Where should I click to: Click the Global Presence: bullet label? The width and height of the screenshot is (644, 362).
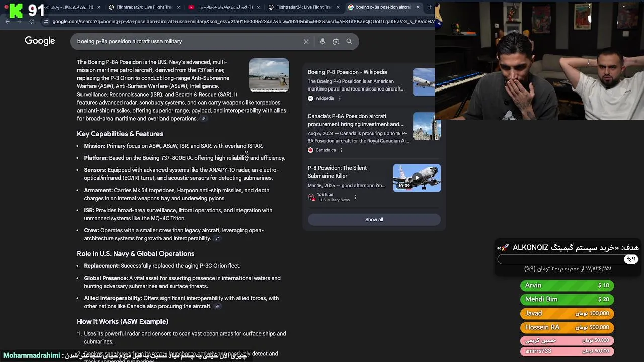tap(106, 278)
